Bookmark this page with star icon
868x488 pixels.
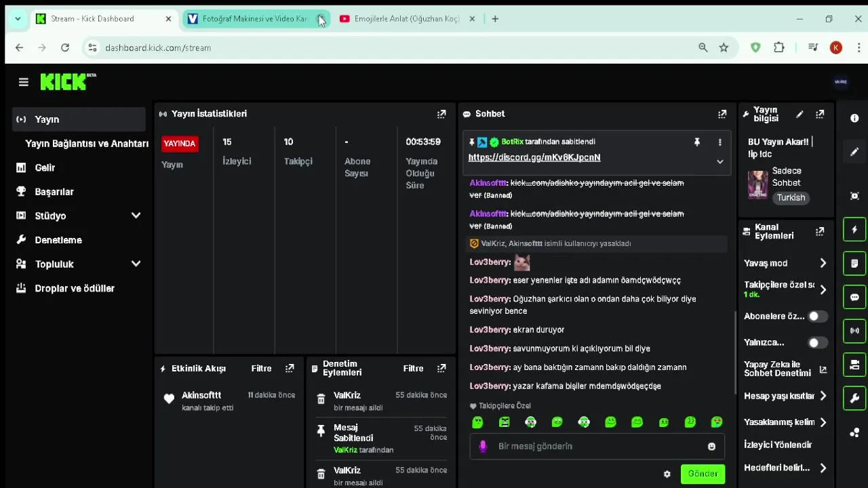click(x=724, y=47)
